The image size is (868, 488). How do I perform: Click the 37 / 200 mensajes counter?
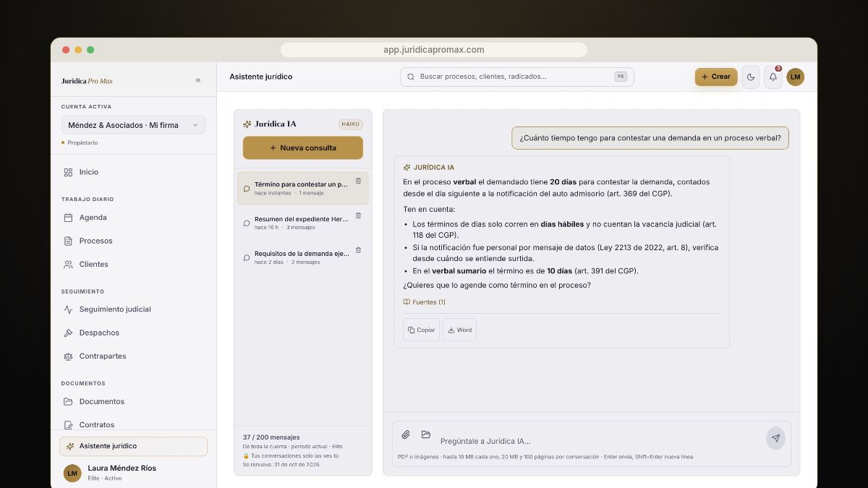[x=271, y=437]
